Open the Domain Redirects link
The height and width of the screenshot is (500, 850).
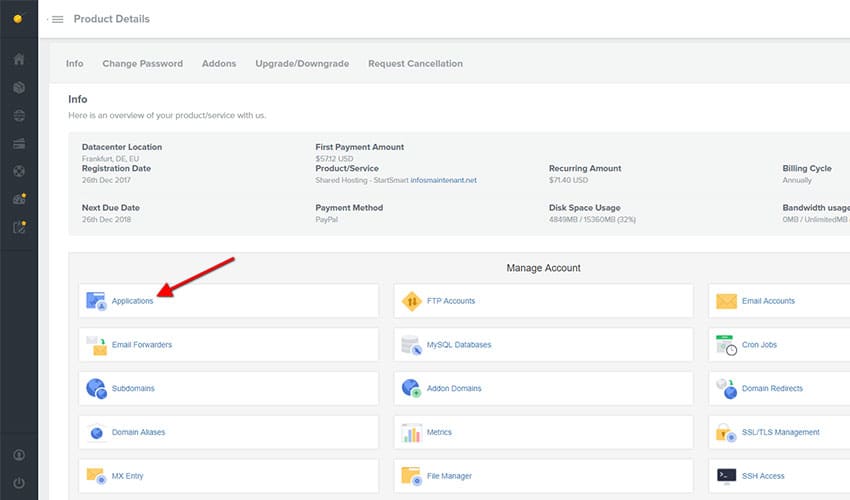point(772,388)
